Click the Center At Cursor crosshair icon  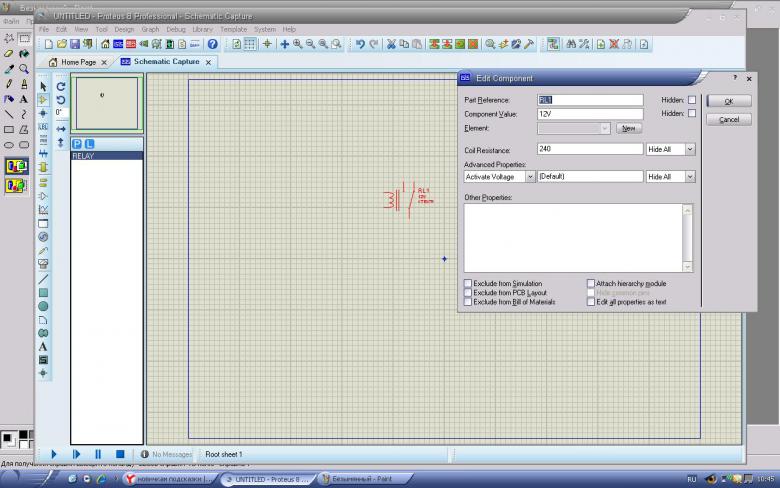[x=285, y=44]
